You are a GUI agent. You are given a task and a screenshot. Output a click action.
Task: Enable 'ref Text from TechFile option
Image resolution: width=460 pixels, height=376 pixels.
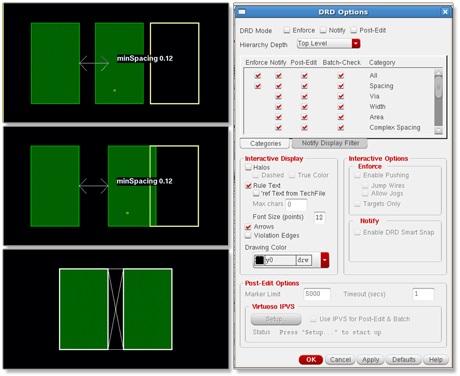[x=256, y=193]
